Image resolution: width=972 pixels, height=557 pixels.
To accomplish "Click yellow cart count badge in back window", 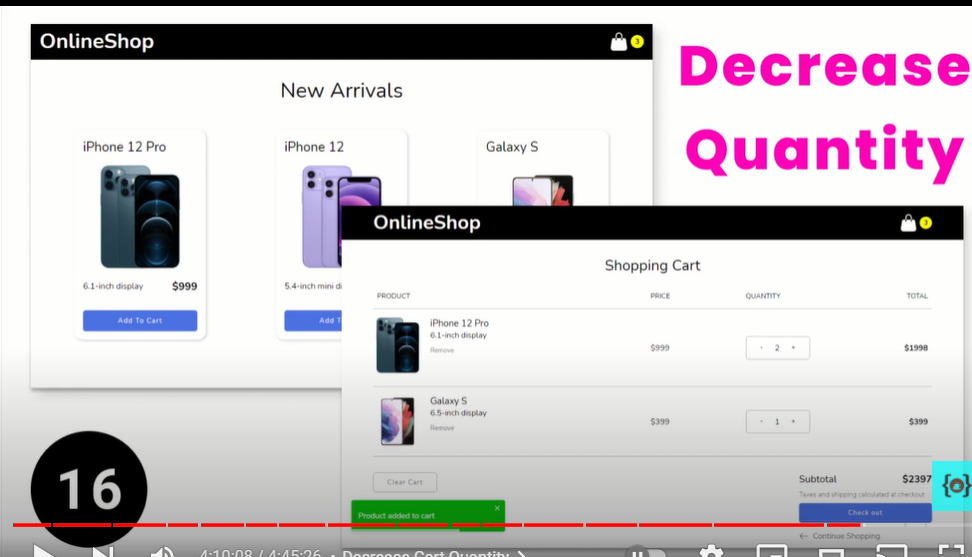I will point(637,42).
